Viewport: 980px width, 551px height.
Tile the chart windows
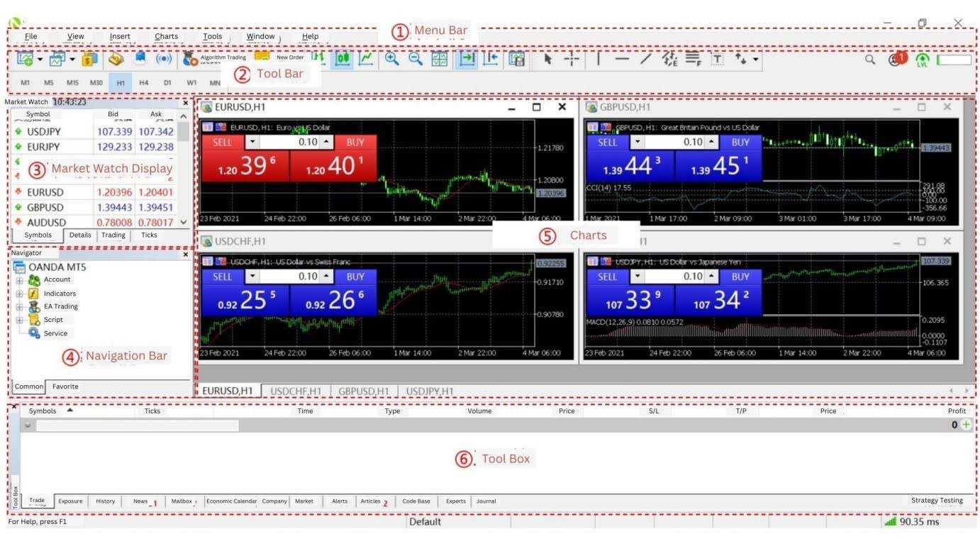point(439,60)
